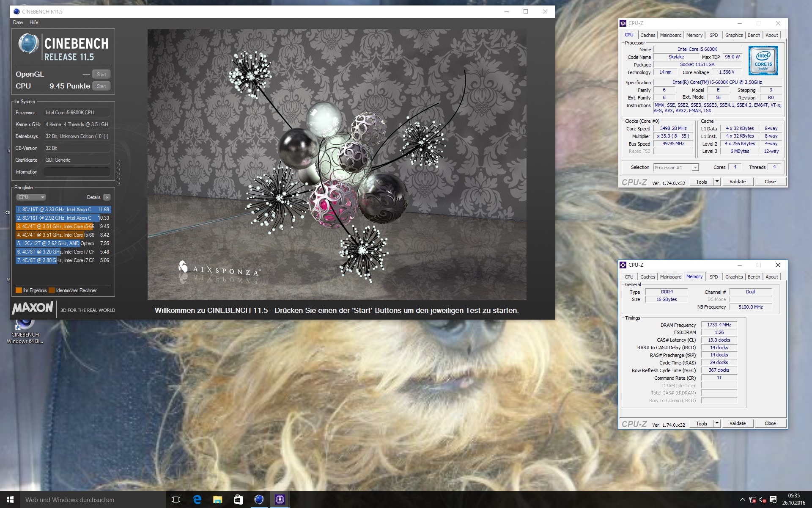Open the Windows Start menu
This screenshot has width=812, height=508.
click(10, 500)
